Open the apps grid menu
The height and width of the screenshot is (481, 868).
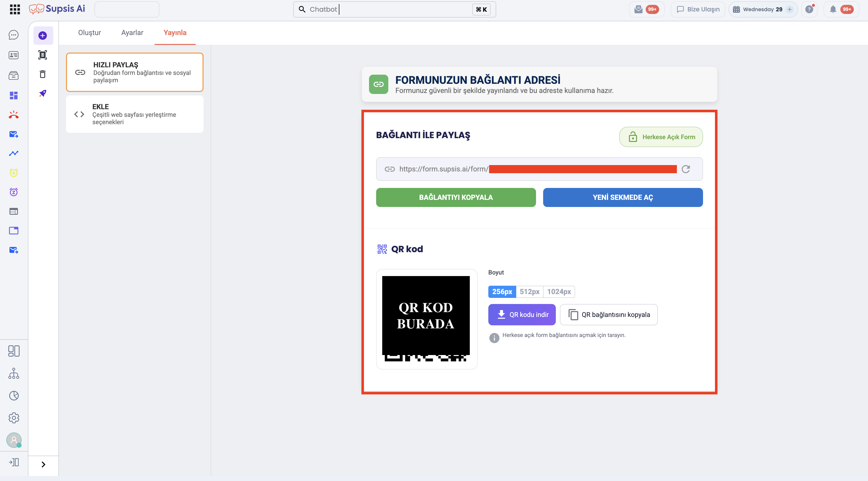15,9
